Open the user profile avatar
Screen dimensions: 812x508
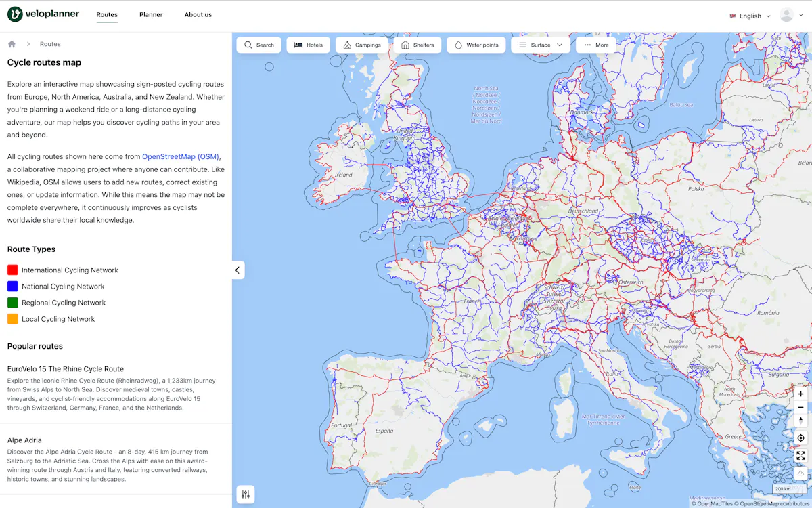(786, 15)
